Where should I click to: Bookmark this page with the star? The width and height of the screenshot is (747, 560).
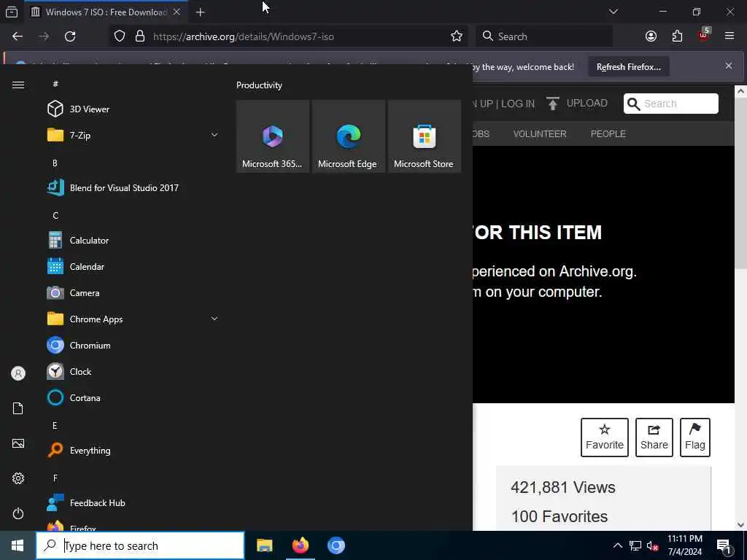pos(457,36)
